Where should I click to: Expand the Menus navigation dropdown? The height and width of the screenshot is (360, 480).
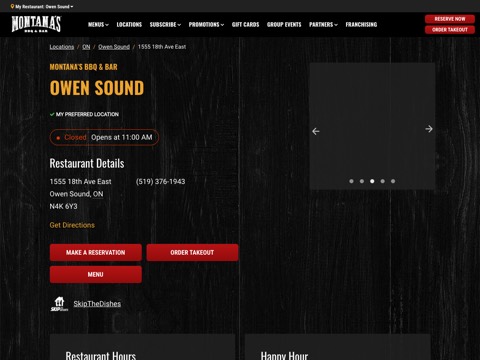tap(98, 24)
